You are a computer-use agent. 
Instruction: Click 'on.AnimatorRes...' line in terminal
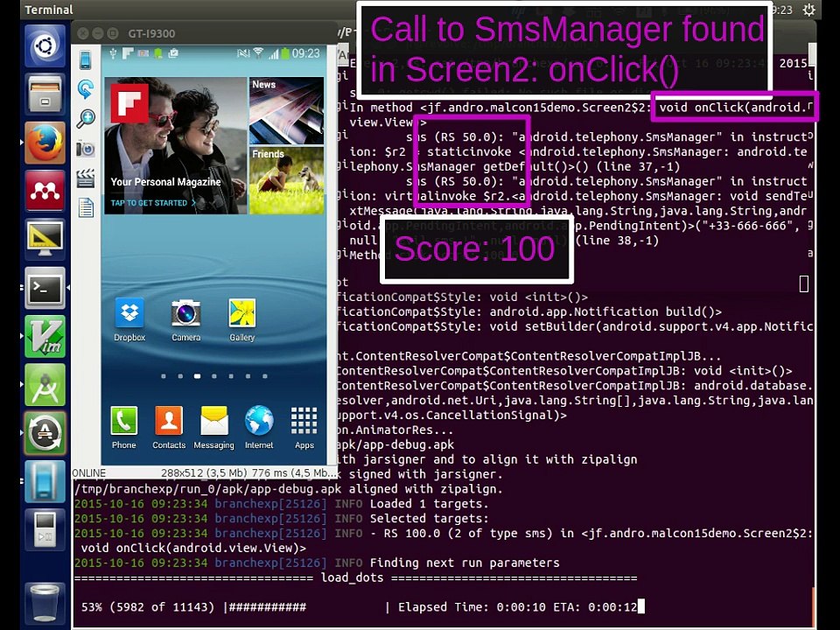(x=395, y=430)
